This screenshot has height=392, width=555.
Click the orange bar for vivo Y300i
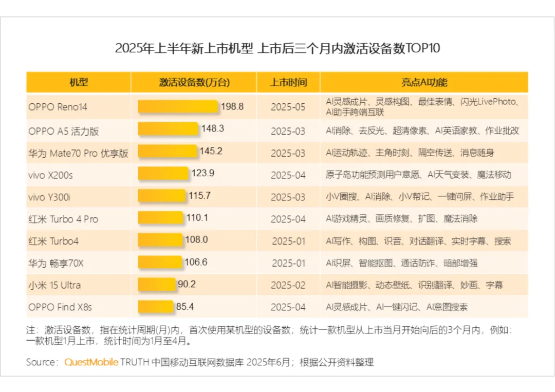[x=162, y=196]
